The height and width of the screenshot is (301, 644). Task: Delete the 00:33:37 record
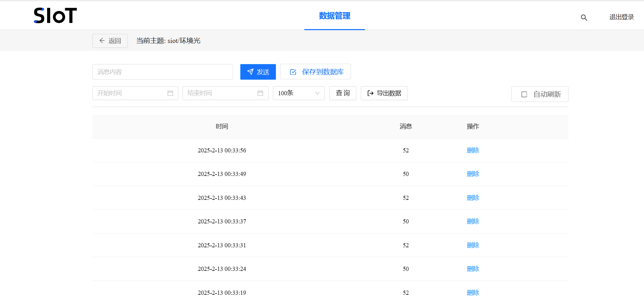473,221
